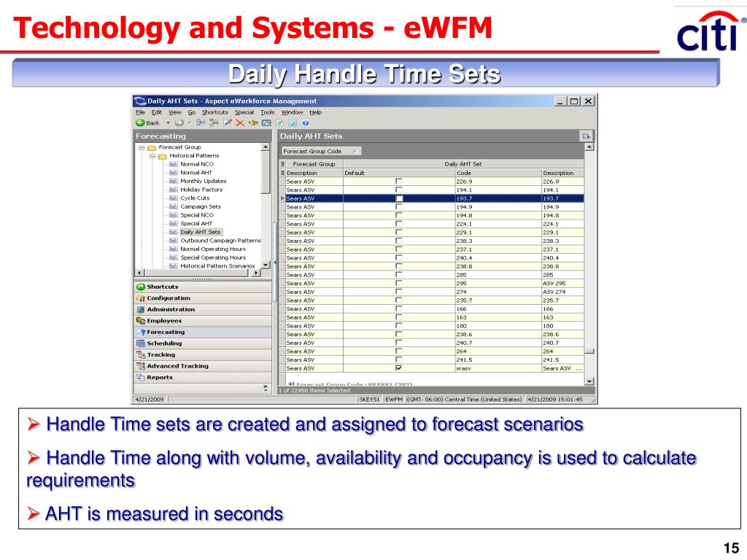Open the View menu
Image resolution: width=747 pixels, height=560 pixels.
click(x=175, y=112)
